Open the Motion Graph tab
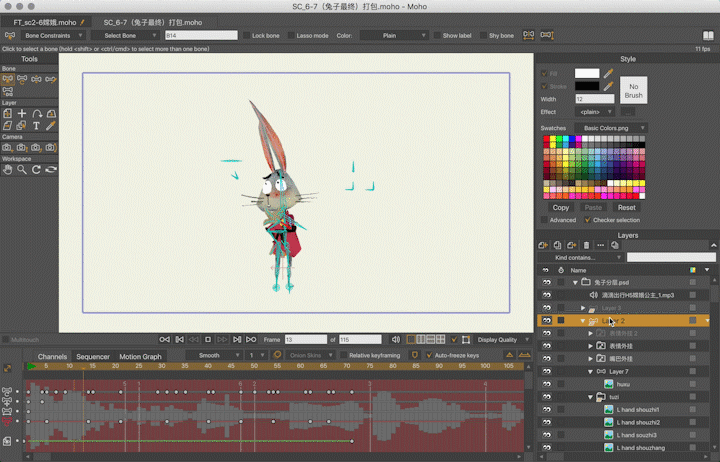The width and height of the screenshot is (720, 462). tap(141, 356)
